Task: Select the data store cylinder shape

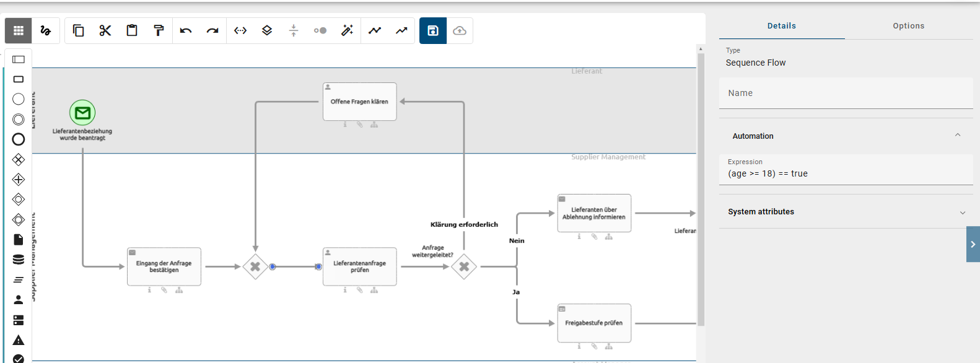Action: point(19,260)
